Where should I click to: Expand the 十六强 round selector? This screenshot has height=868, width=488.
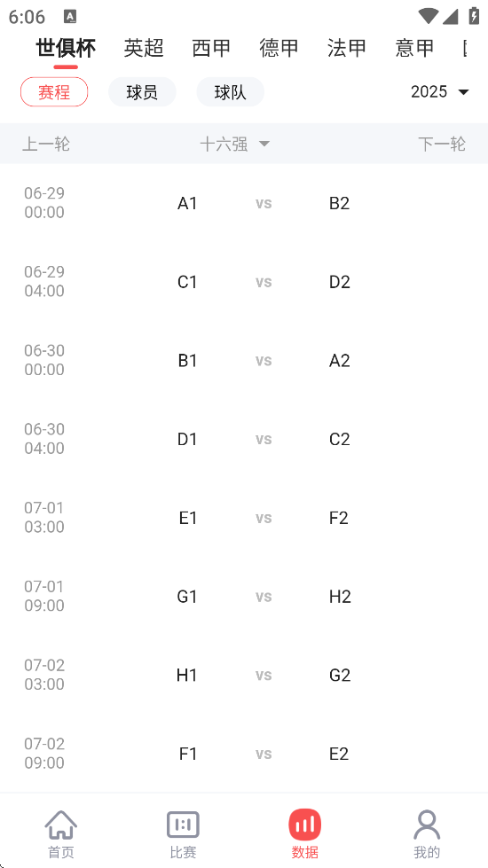point(235,145)
